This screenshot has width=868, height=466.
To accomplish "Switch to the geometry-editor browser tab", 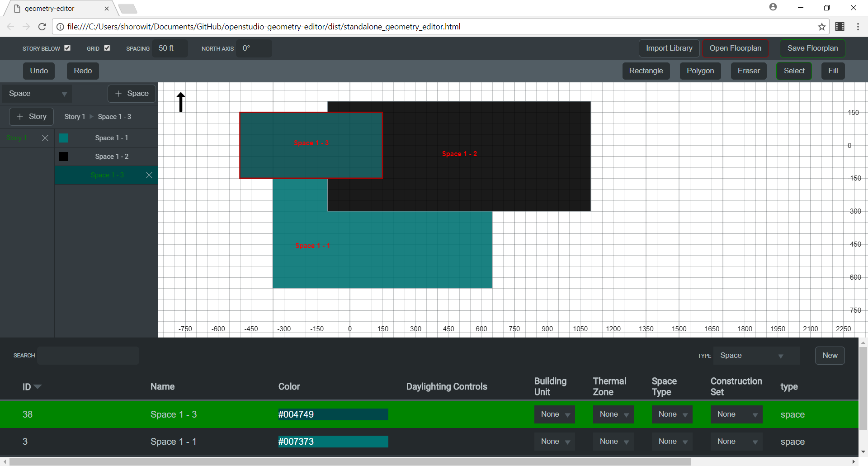I will [50, 8].
